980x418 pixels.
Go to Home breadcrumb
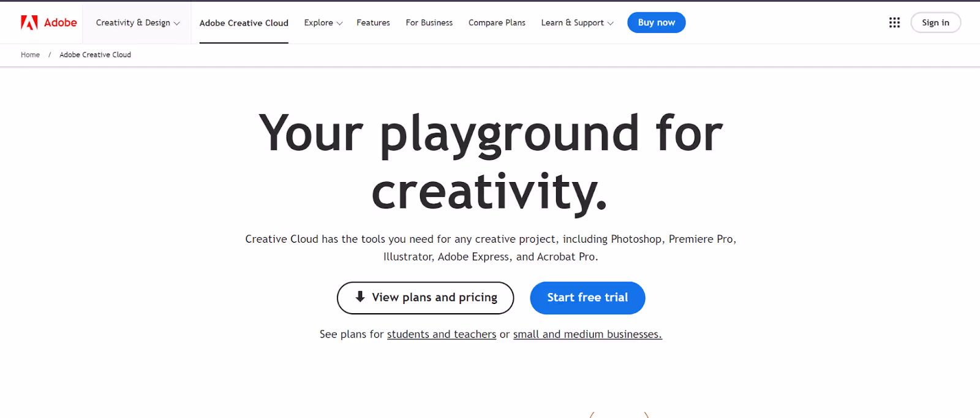pyautogui.click(x=30, y=55)
